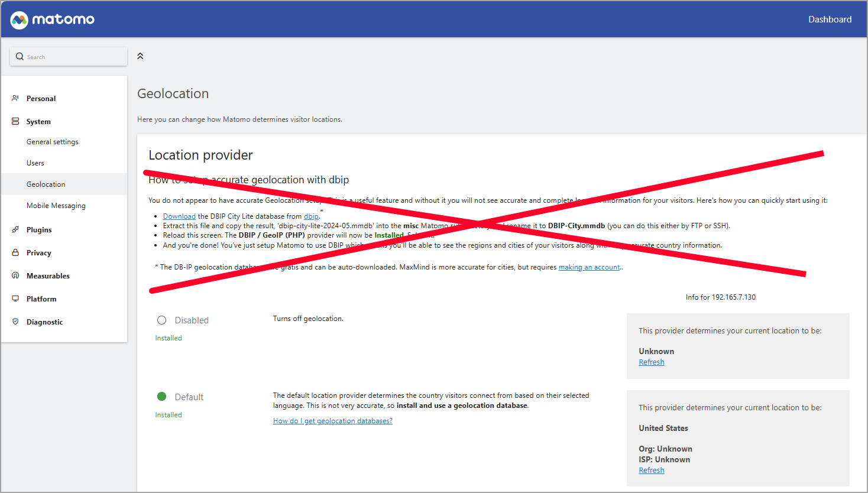Focus the Search input field

69,57
